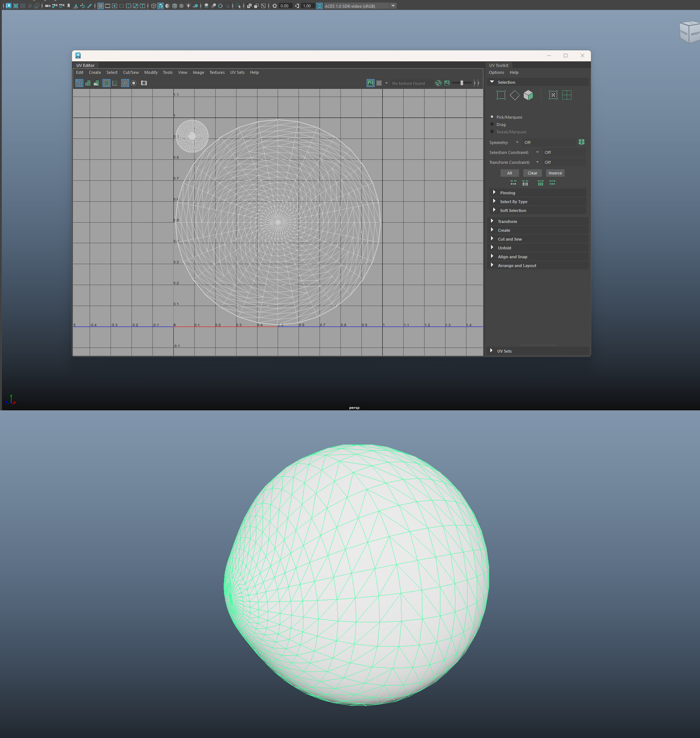
Task: Select the Pick/Marquee radio button
Action: coord(492,117)
